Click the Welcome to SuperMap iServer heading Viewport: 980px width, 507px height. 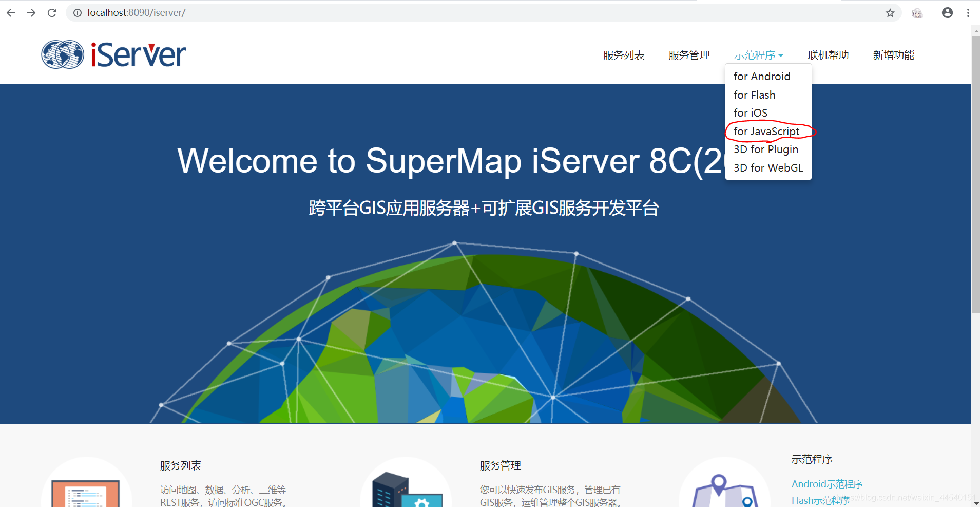click(x=451, y=161)
